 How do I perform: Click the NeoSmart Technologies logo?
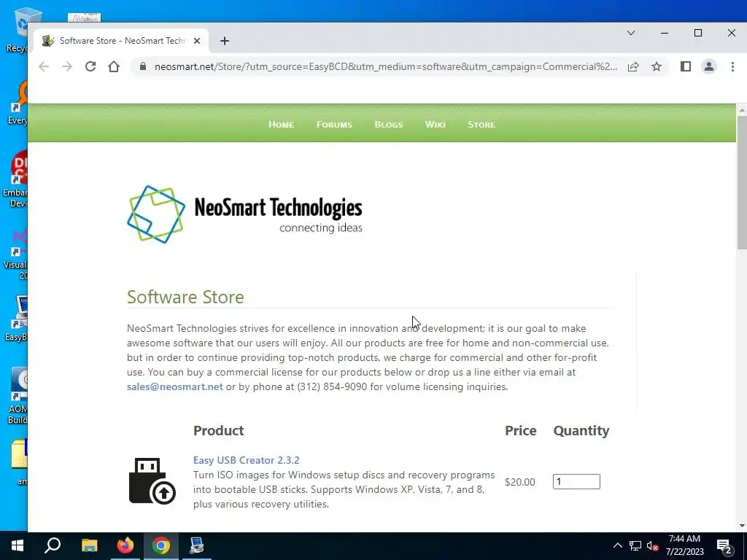244,214
